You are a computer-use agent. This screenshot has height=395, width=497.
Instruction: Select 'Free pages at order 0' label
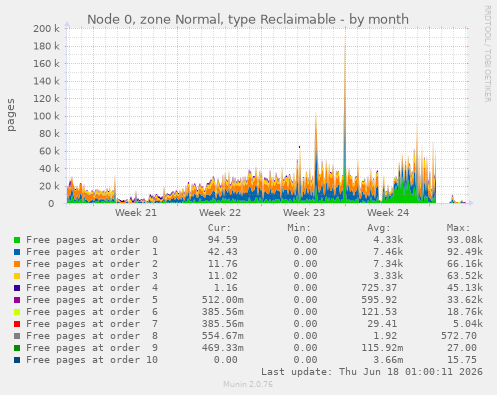(x=92, y=240)
